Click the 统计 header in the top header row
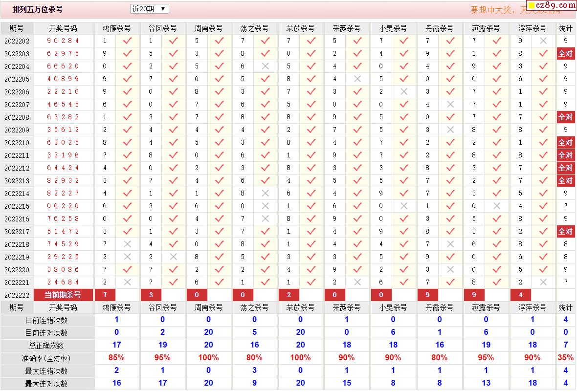The height and width of the screenshot is (392, 577). point(566,28)
